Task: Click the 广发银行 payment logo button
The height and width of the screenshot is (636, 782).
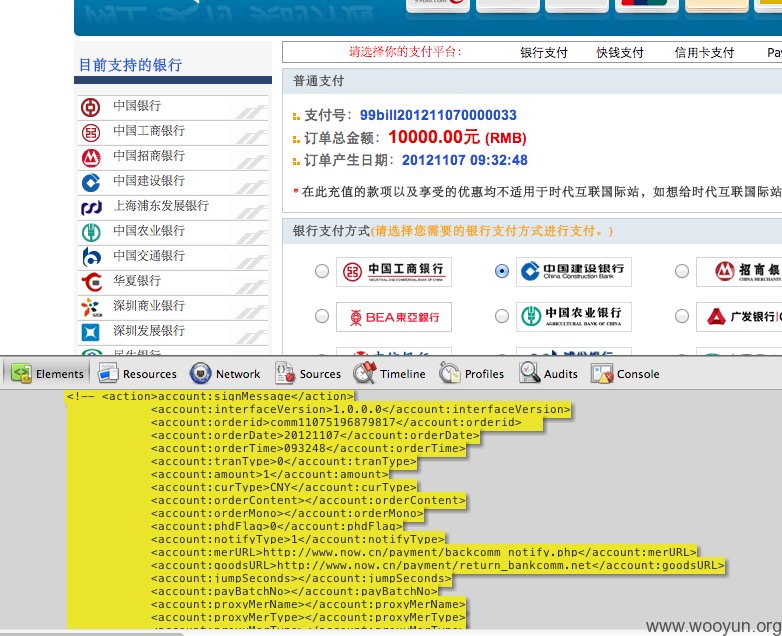Action: pos(739,317)
